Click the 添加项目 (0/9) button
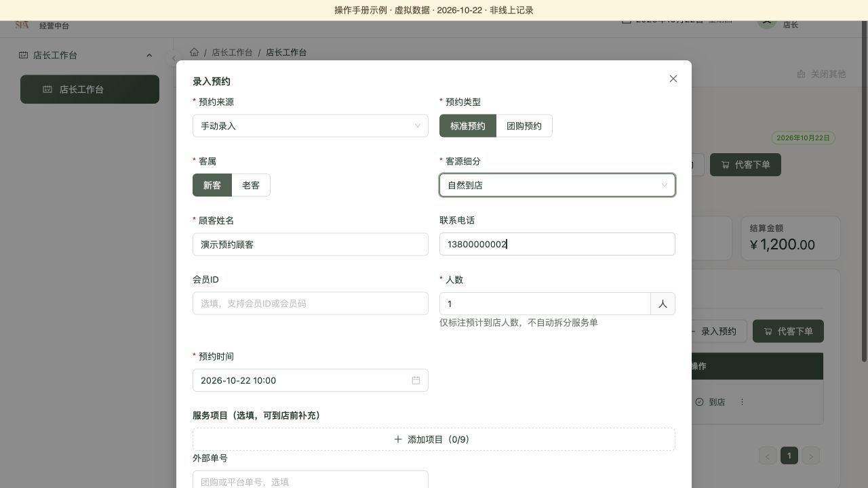 tap(434, 439)
